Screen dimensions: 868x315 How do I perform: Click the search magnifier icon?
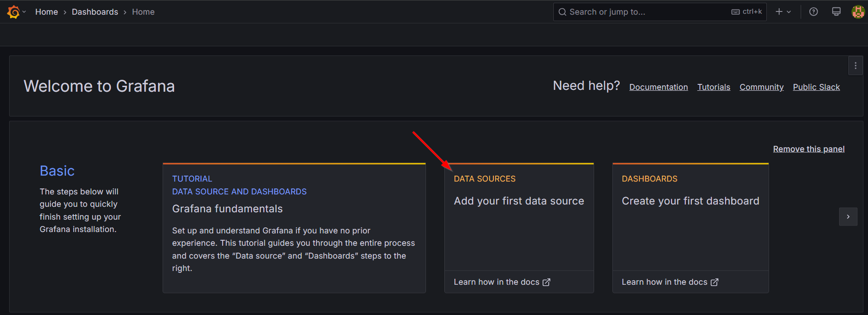[x=562, y=12]
